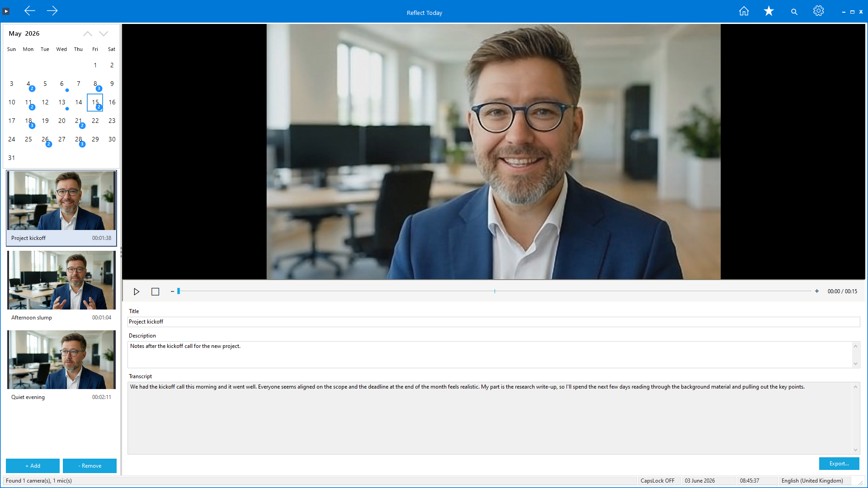
Task: Select May 15 on the calendar
Action: [x=95, y=103]
